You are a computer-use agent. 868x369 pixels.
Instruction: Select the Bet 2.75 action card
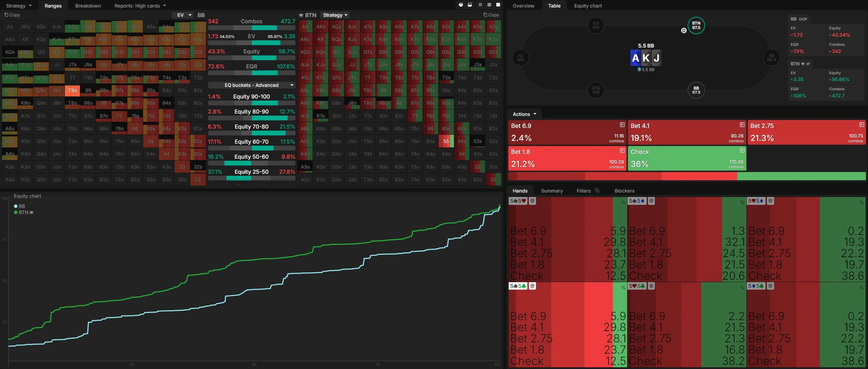click(x=807, y=132)
